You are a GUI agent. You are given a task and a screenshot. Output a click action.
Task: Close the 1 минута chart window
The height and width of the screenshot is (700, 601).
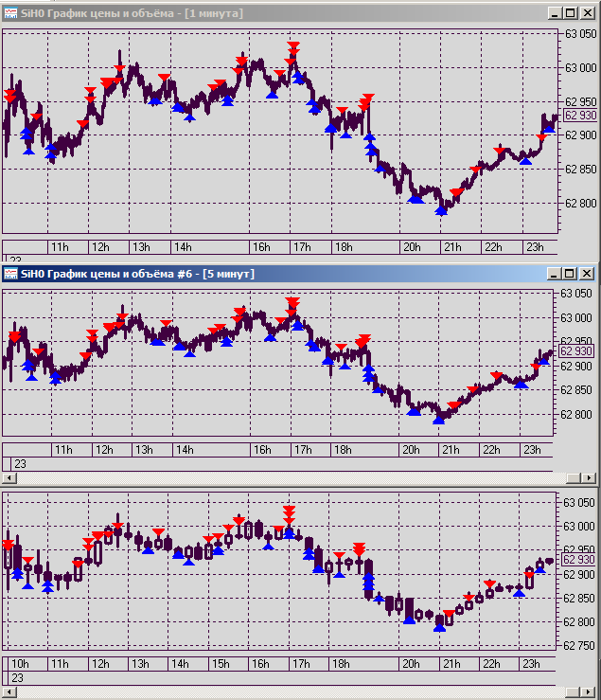(588, 13)
